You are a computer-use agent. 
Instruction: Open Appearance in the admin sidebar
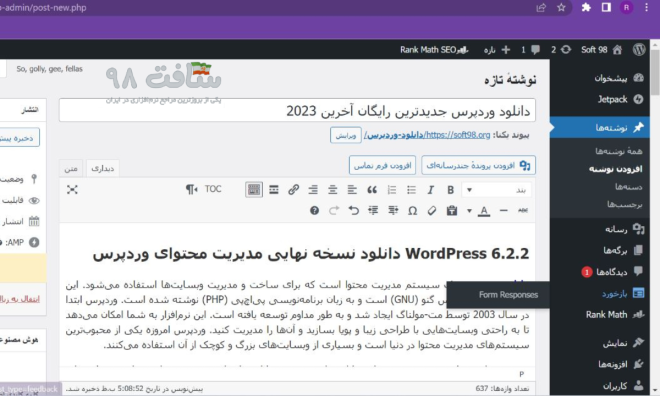(600, 343)
